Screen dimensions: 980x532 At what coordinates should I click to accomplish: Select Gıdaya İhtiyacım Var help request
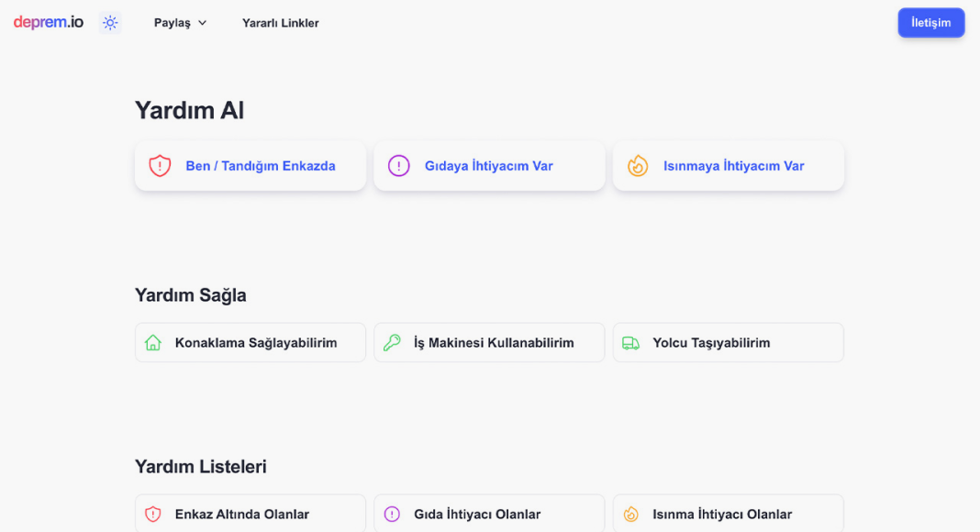pyautogui.click(x=489, y=166)
